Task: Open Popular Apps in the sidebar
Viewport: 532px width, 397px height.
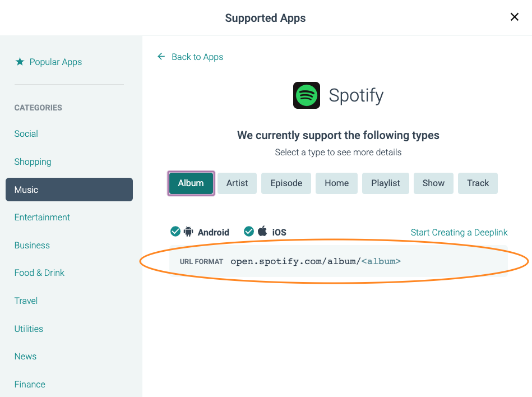Action: pyautogui.click(x=55, y=62)
